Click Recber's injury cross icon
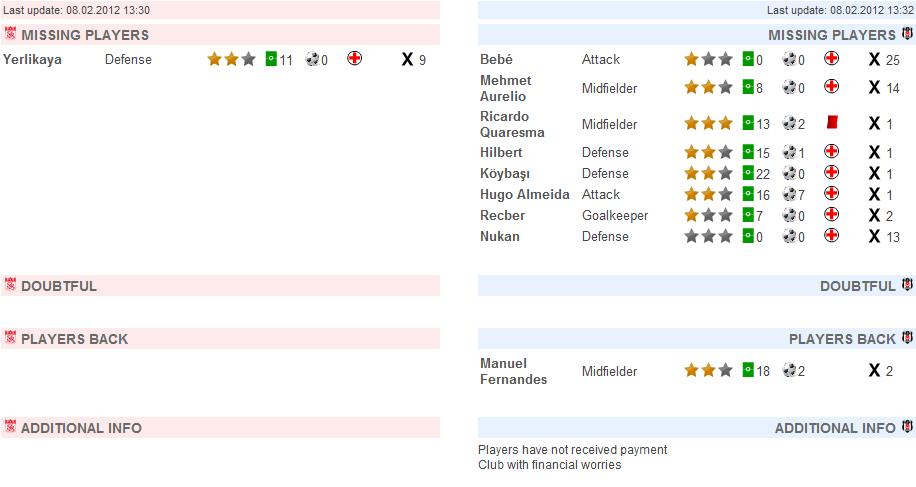 tap(831, 214)
